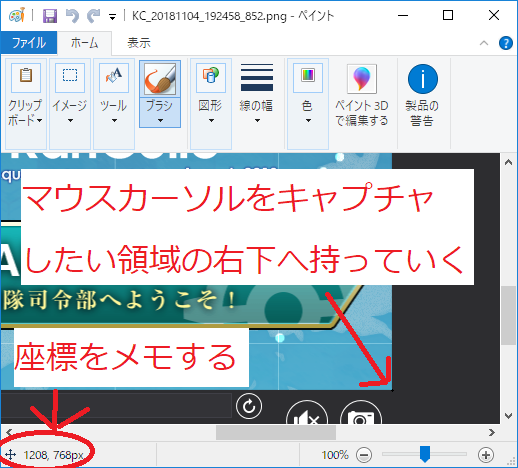The image size is (518, 468).
Task: Click the camera icon in canvas image
Action: click(x=361, y=413)
